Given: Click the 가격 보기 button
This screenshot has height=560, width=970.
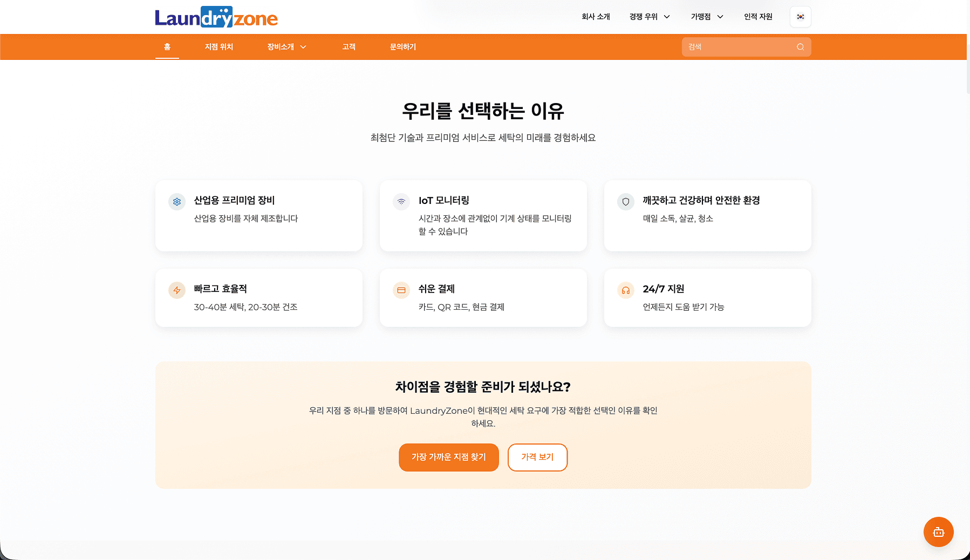Looking at the screenshot, I should pyautogui.click(x=537, y=457).
